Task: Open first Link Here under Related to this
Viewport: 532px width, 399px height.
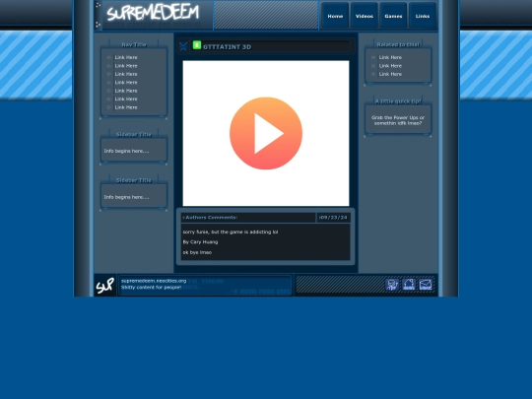Action: (x=390, y=57)
